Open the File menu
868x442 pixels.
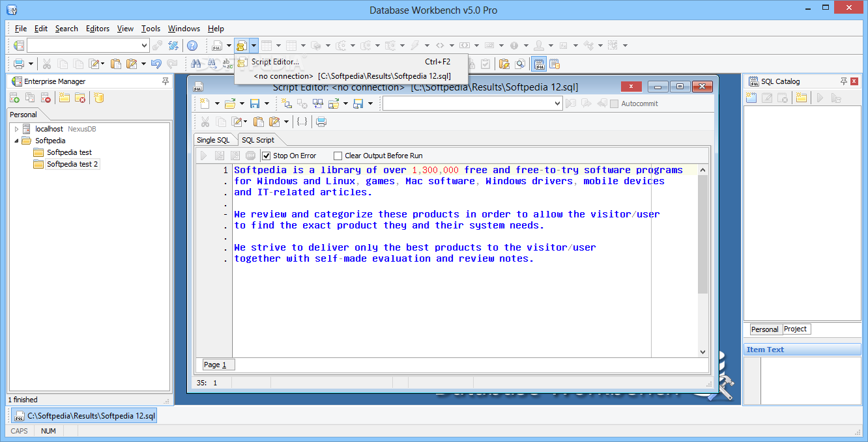21,29
